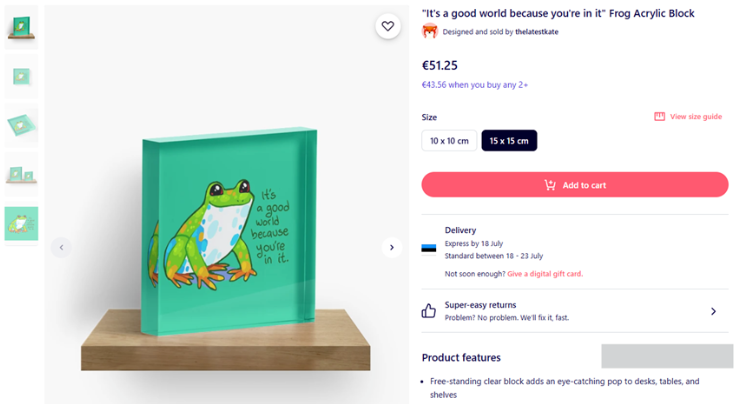Select the second thumbnail image
The height and width of the screenshot is (404, 743).
tap(21, 76)
